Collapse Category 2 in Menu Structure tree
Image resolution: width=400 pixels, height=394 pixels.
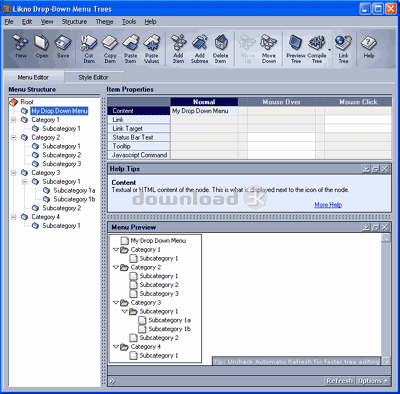click(x=14, y=137)
